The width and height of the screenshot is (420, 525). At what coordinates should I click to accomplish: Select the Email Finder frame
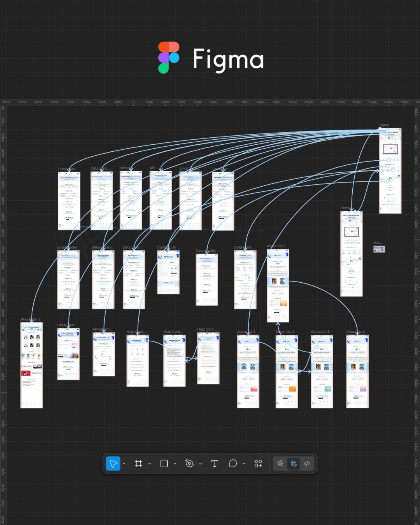[68, 280]
